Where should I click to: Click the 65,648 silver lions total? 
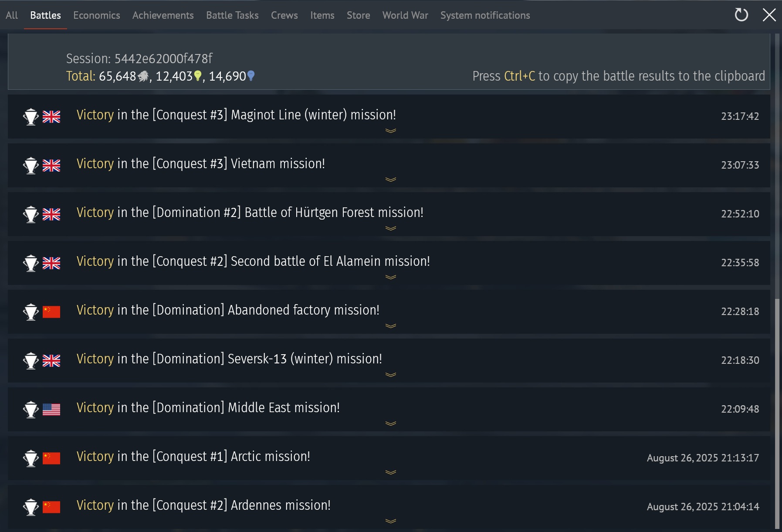coord(118,76)
